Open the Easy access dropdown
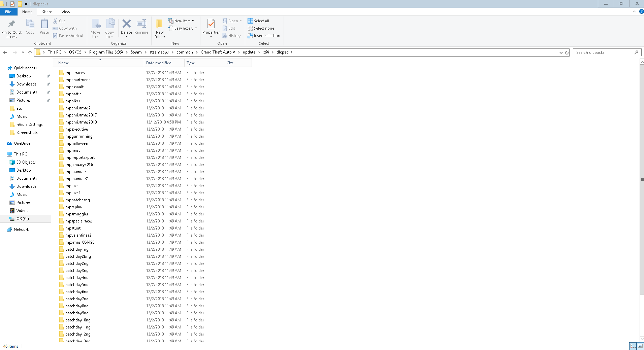This screenshot has height=350, width=644. (182, 28)
